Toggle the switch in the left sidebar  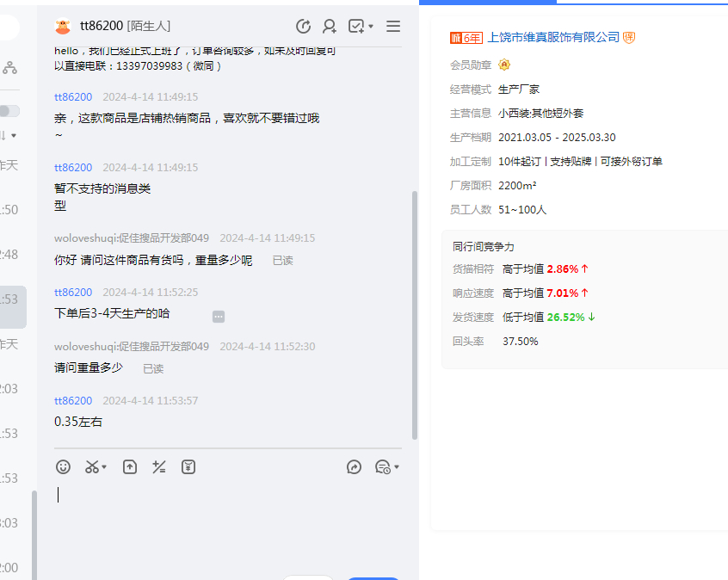pyautogui.click(x=9, y=111)
